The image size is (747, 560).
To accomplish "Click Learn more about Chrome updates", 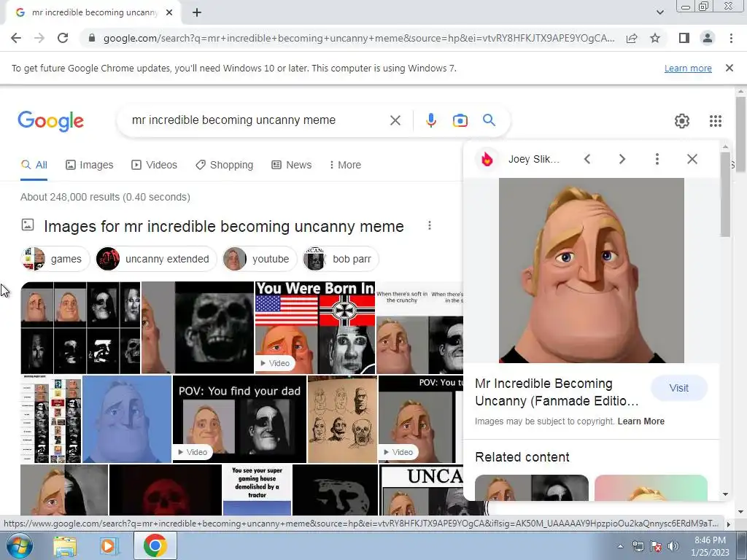I will point(688,68).
